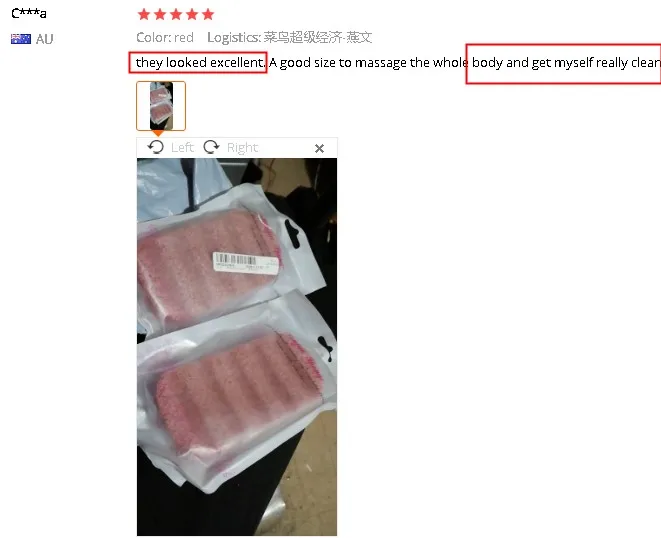Click the AU country label

44,39
